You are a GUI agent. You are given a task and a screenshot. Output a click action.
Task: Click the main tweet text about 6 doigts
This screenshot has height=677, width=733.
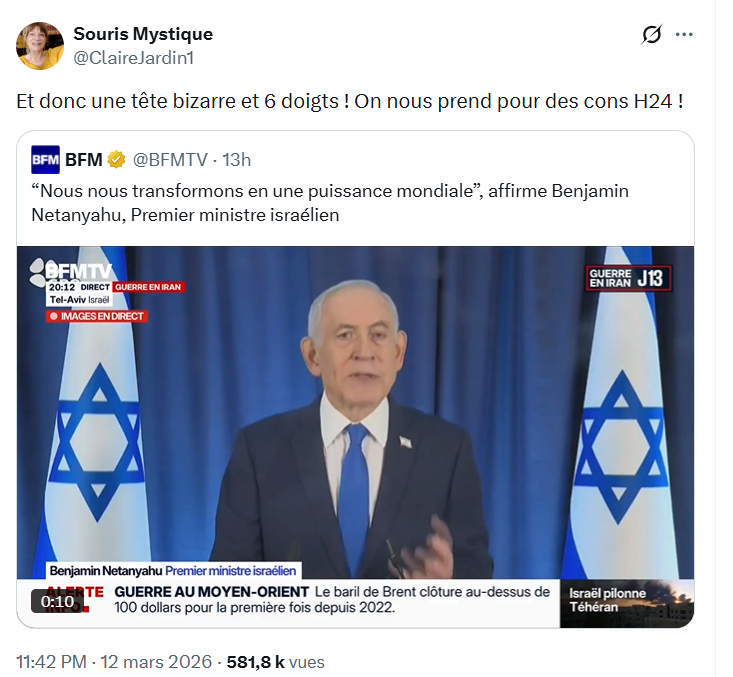point(350,101)
